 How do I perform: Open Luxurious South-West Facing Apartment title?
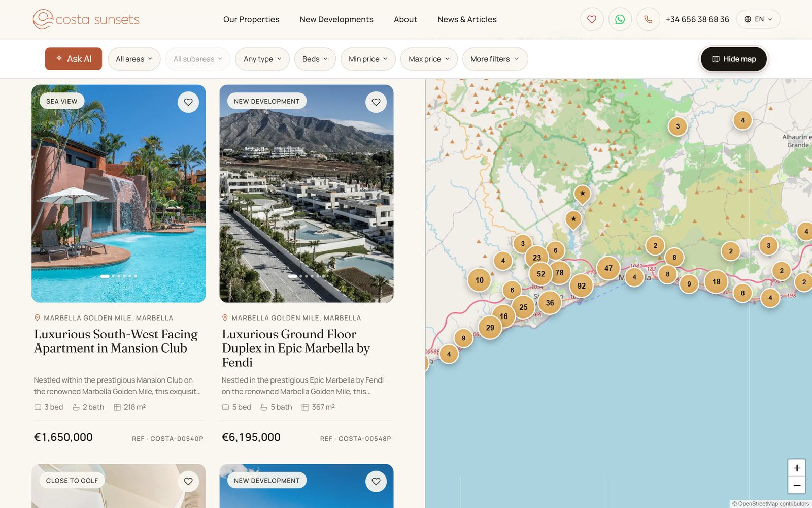(x=116, y=341)
